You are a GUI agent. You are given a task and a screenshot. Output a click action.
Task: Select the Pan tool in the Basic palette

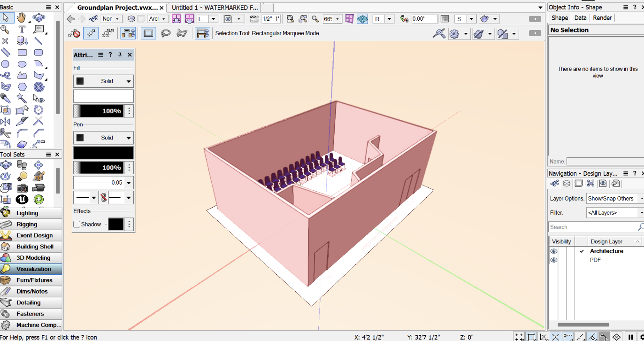[22, 17]
